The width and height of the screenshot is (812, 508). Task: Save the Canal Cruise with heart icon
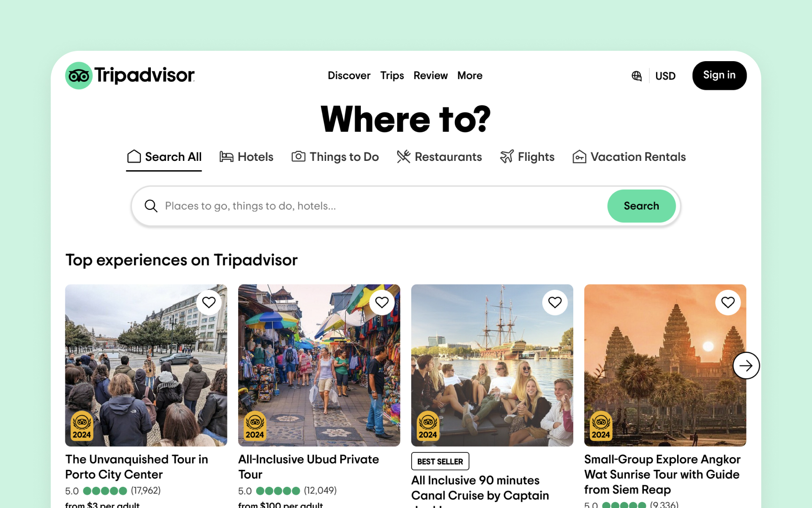pyautogui.click(x=555, y=302)
